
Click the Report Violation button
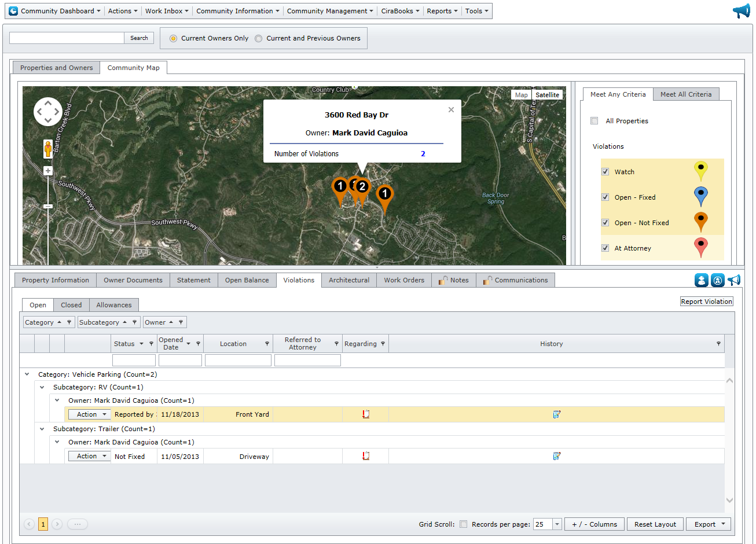706,301
